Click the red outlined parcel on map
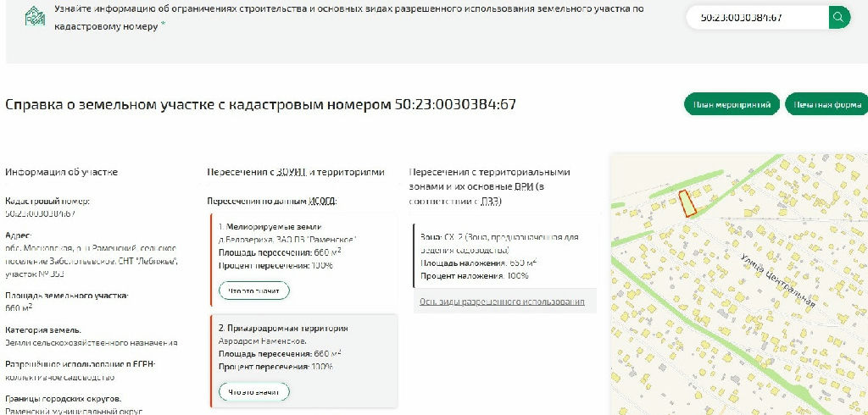 687,203
